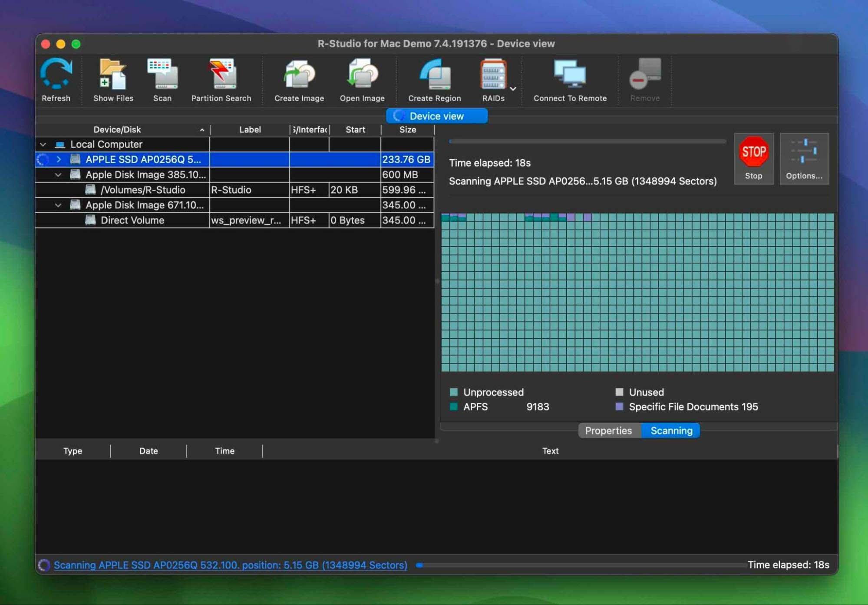The width and height of the screenshot is (868, 605).
Task: Switch to the Properties tab
Action: pyautogui.click(x=609, y=431)
